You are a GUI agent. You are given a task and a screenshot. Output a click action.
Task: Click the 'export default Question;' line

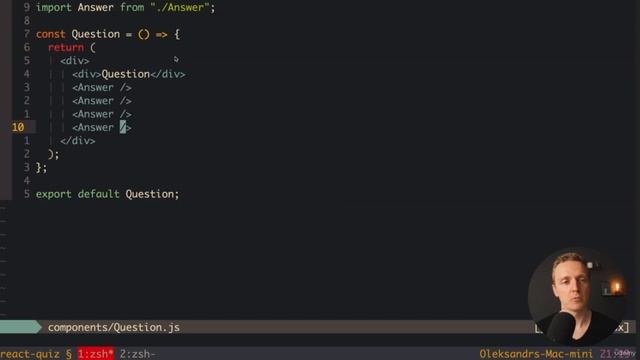[x=107, y=194]
